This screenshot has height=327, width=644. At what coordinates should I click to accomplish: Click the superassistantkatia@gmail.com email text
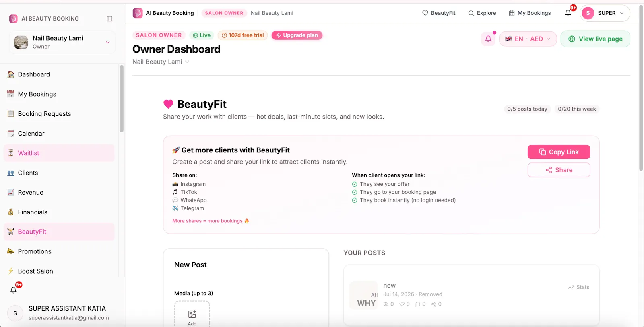coord(69,318)
